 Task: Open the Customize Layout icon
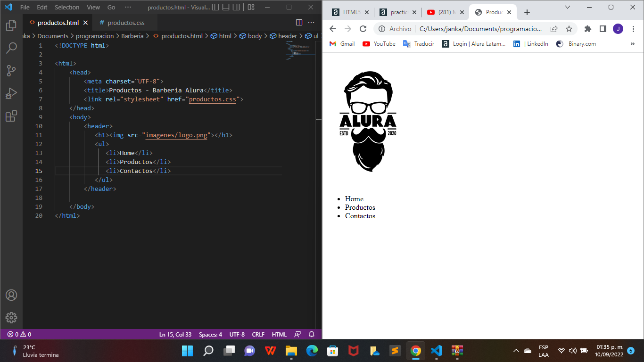point(251,7)
